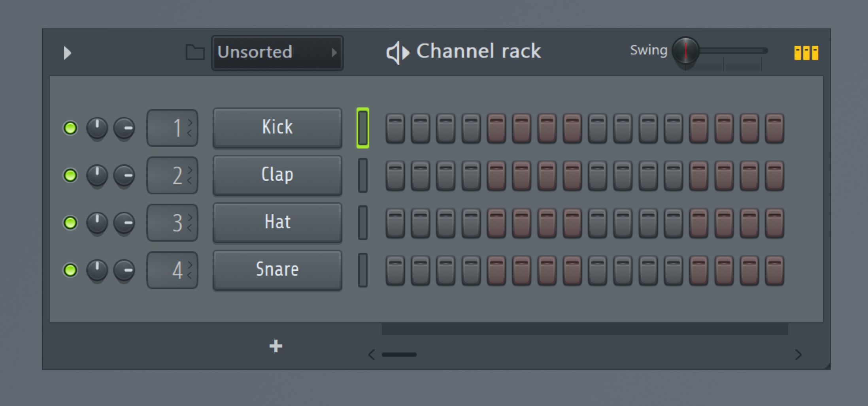Viewport: 868px width, 406px height.
Task: Activate first step of Kick row
Action: point(395,128)
